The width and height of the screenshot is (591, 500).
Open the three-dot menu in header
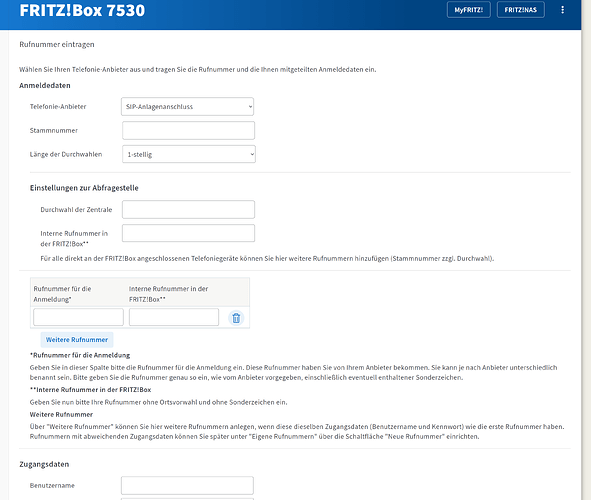tap(562, 10)
